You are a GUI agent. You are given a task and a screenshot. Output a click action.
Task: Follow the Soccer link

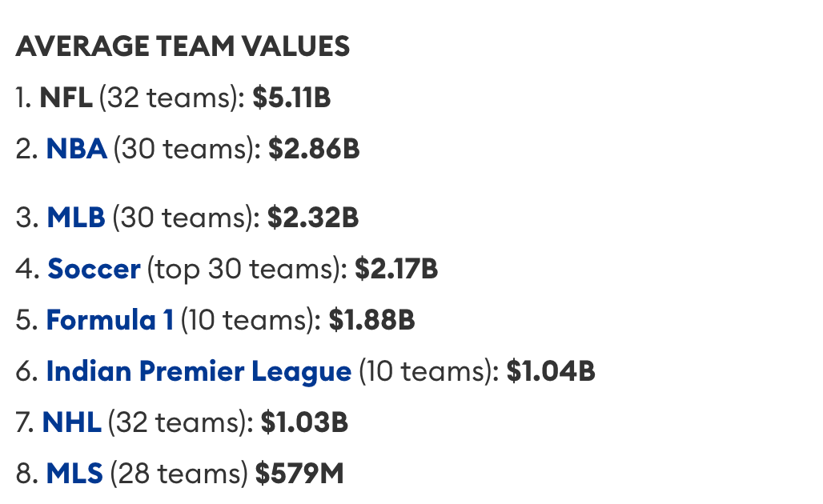(x=94, y=269)
